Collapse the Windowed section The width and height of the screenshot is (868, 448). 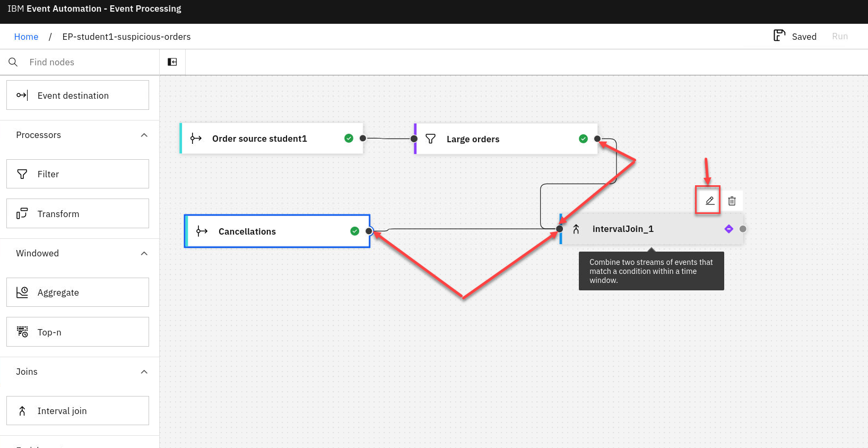click(144, 254)
